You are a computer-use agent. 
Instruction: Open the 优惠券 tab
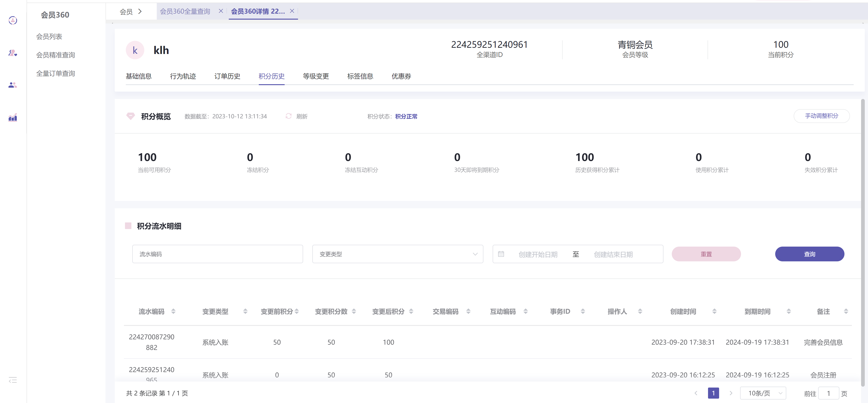(401, 76)
